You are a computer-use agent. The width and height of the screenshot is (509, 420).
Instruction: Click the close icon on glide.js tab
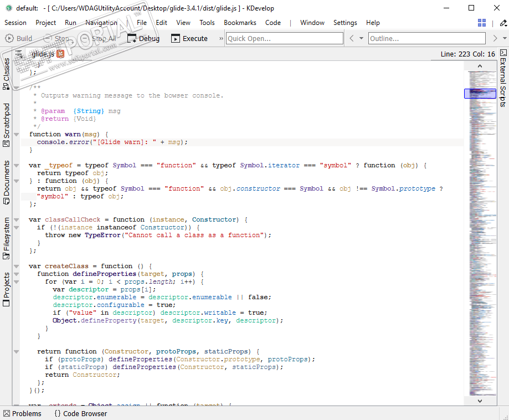60,54
